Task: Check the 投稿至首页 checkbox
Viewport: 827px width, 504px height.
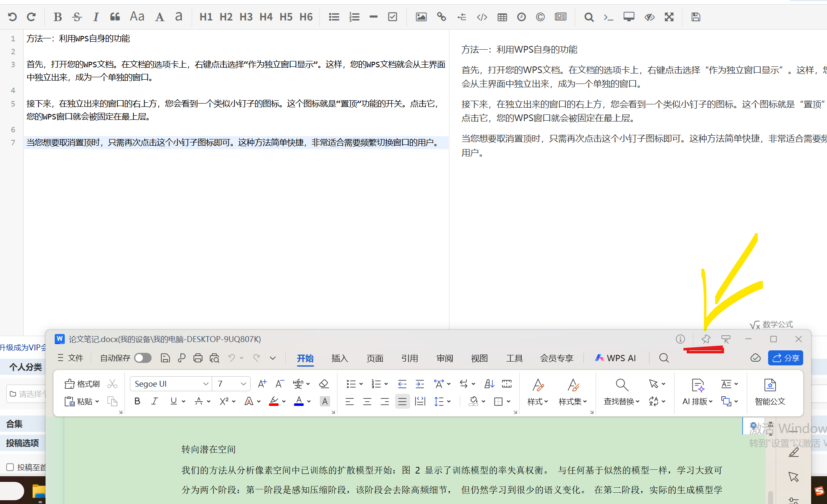Action: coord(10,467)
